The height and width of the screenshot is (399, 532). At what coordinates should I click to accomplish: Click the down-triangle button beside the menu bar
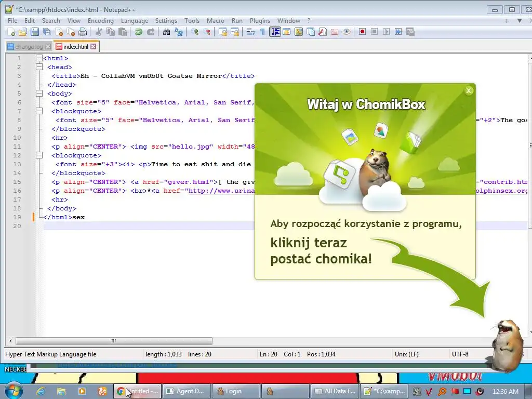520,21
